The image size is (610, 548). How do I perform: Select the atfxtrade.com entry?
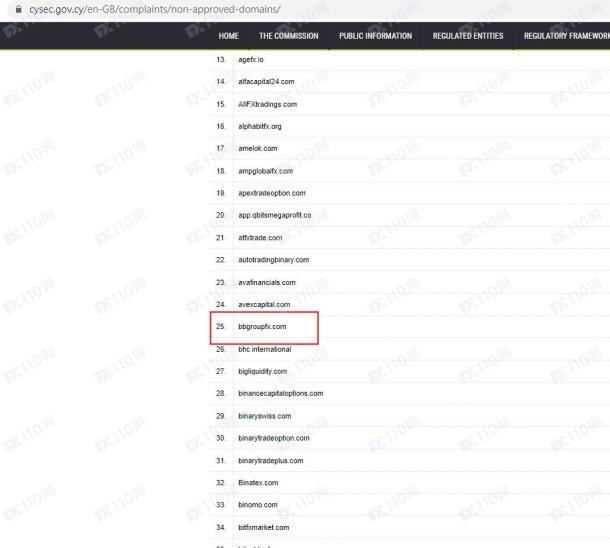[260, 238]
